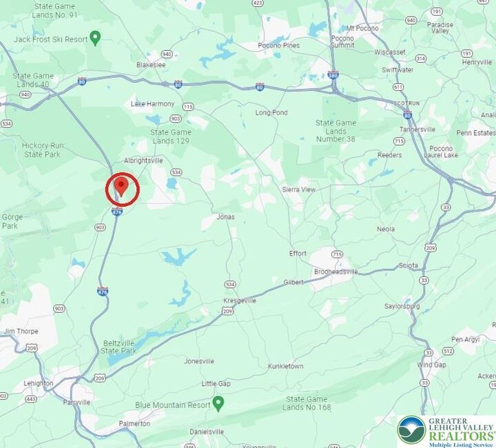Click the Brodheadsville town label
496x448 pixels.
point(336,272)
